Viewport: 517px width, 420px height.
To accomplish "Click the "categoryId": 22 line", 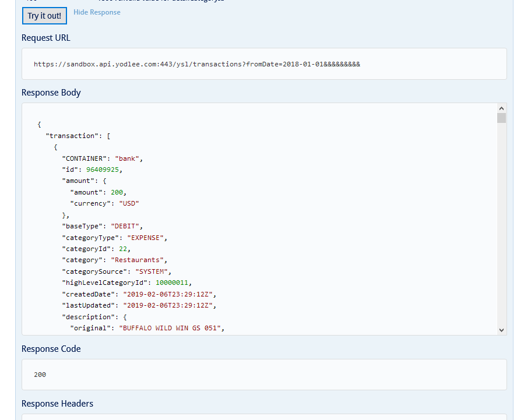I will [96, 249].
